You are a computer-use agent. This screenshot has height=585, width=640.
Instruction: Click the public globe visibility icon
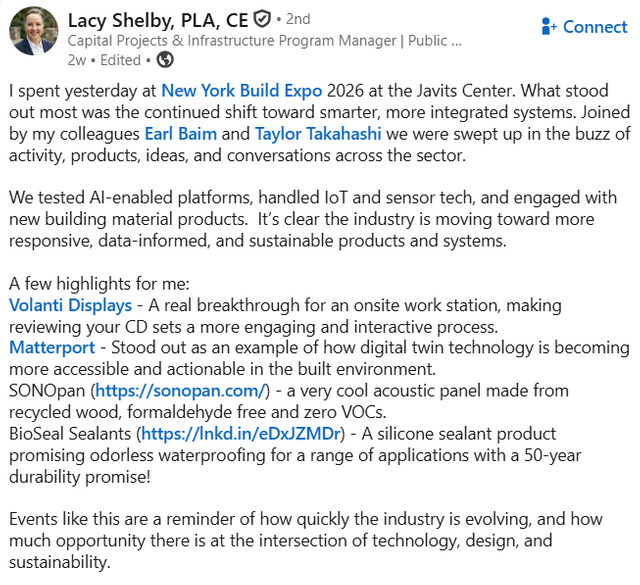165,60
